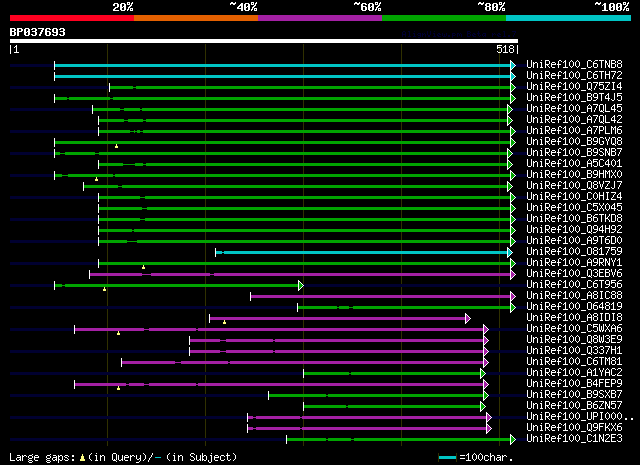The height and width of the screenshot is (465, 640).
Task: Click the query end position 518
Action: (505, 49)
